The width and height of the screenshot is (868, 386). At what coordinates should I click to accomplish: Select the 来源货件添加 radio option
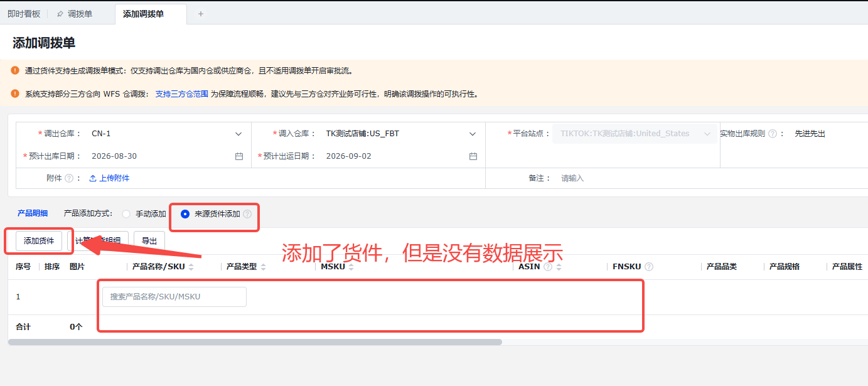[185, 214]
